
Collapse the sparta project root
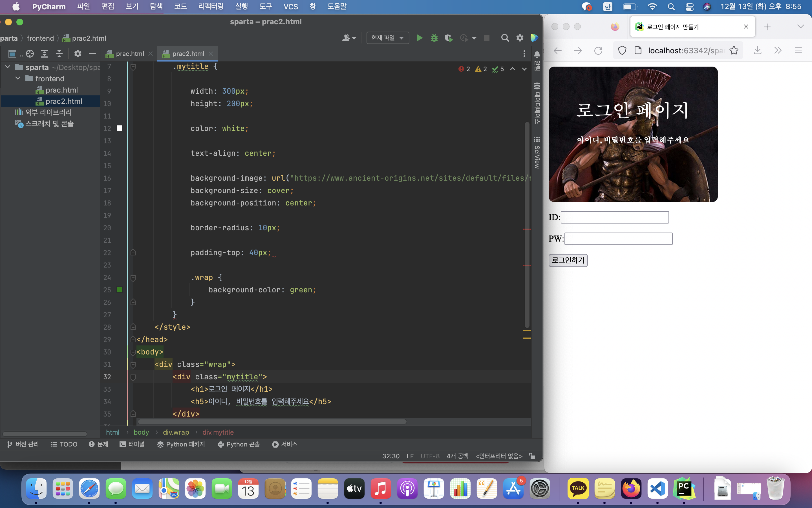pyautogui.click(x=7, y=67)
